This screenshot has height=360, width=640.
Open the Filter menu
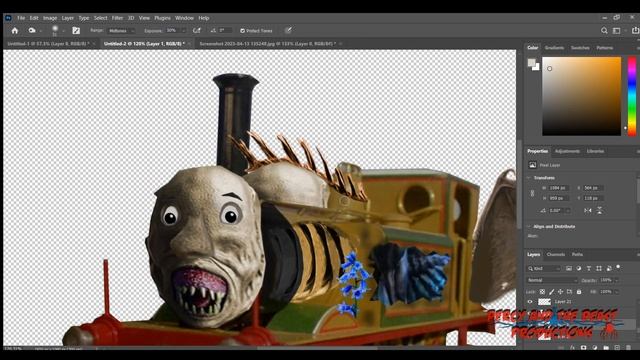[x=117, y=18]
